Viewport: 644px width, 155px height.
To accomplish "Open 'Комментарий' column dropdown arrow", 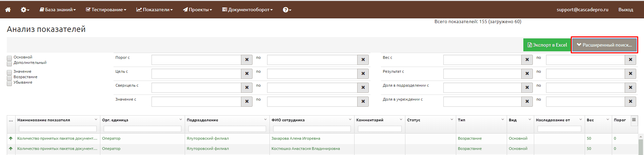I will coord(401,120).
